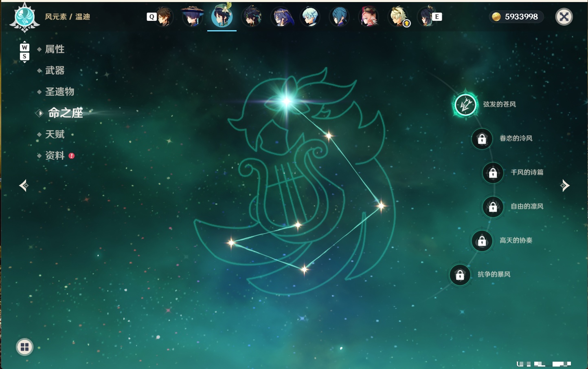Open the 属性 attributes menu
588x369 pixels.
pos(55,49)
